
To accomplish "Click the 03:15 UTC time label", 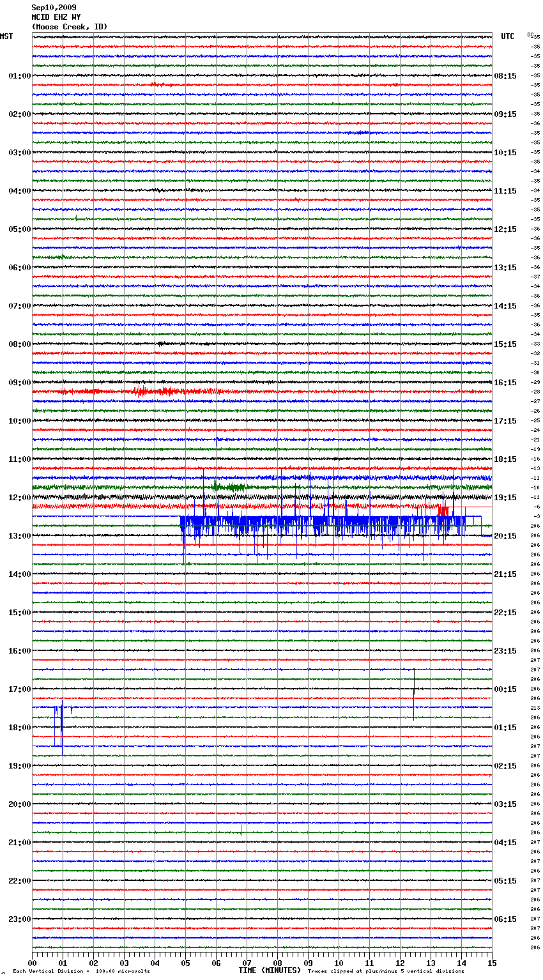I will click(505, 804).
